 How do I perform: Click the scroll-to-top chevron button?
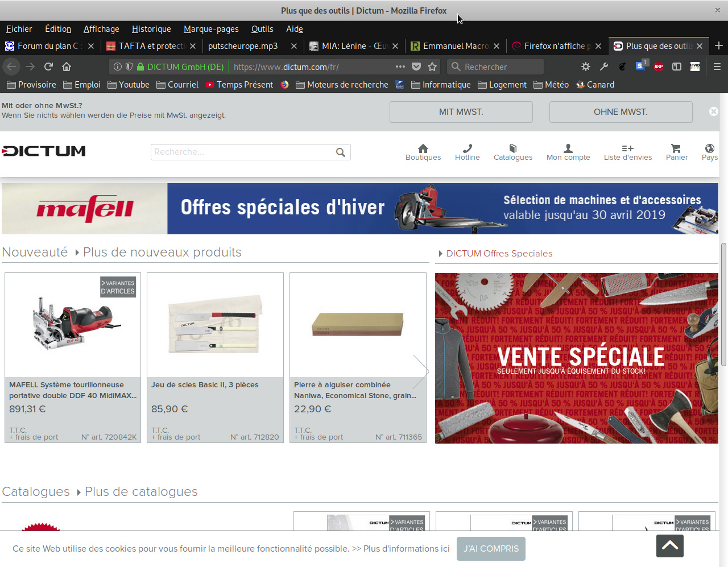670,546
